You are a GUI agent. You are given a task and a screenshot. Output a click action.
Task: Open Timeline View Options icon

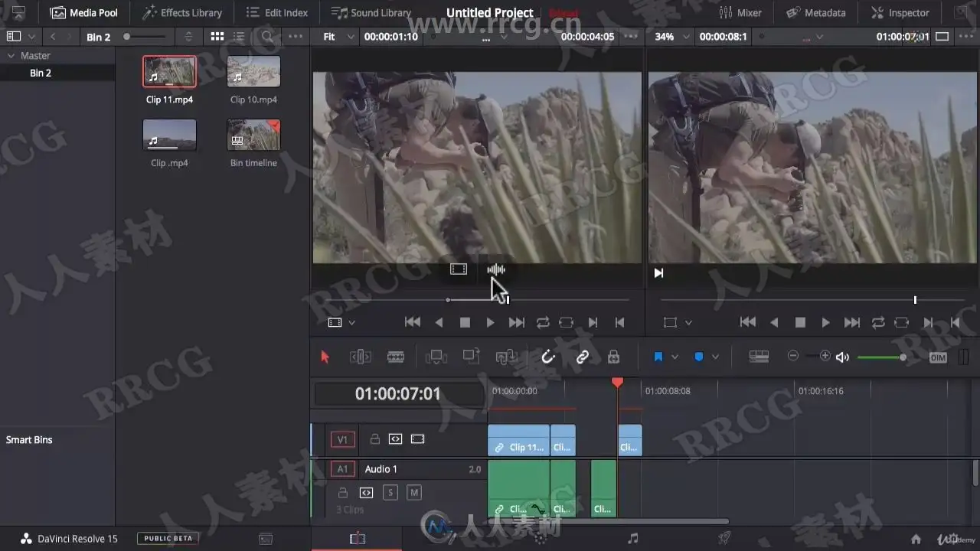click(x=759, y=357)
